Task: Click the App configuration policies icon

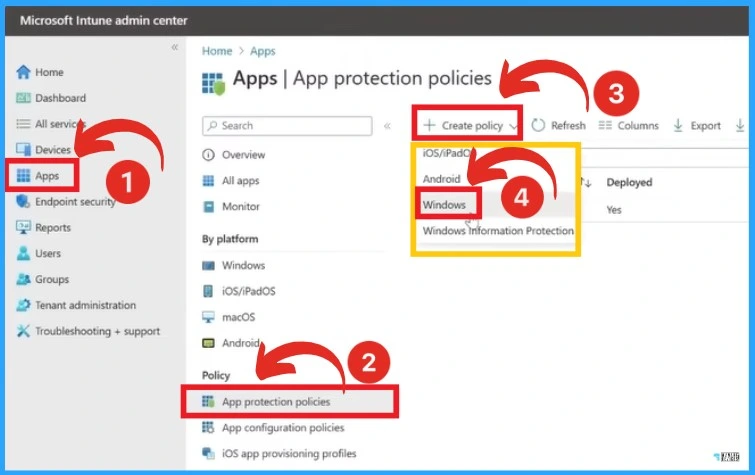Action: (x=208, y=427)
